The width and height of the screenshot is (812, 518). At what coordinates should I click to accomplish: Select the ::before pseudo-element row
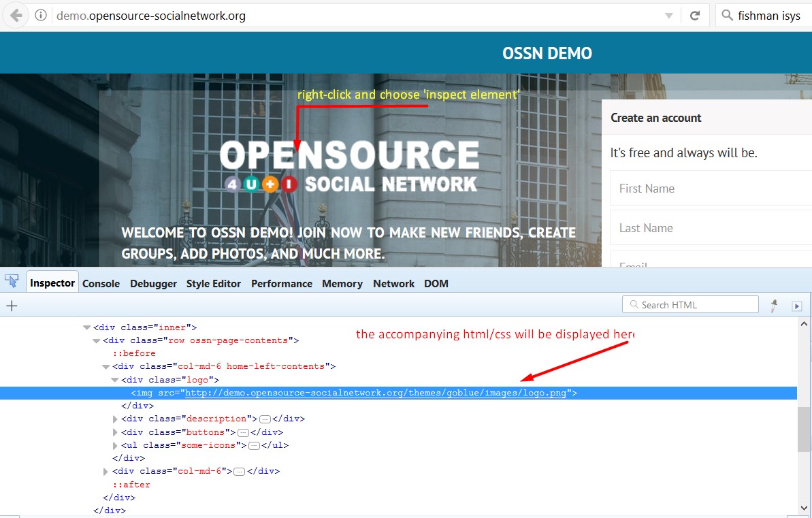pos(134,353)
